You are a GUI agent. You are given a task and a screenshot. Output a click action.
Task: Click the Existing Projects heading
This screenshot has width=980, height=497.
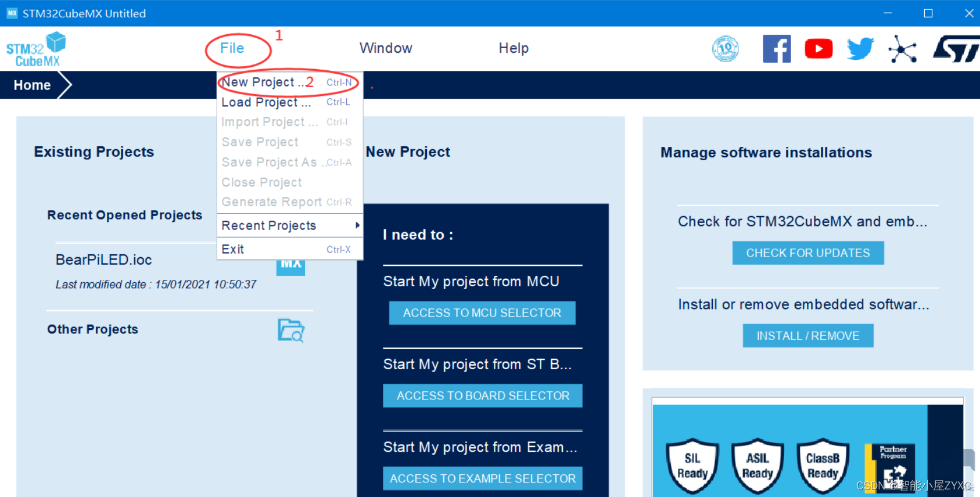point(94,152)
